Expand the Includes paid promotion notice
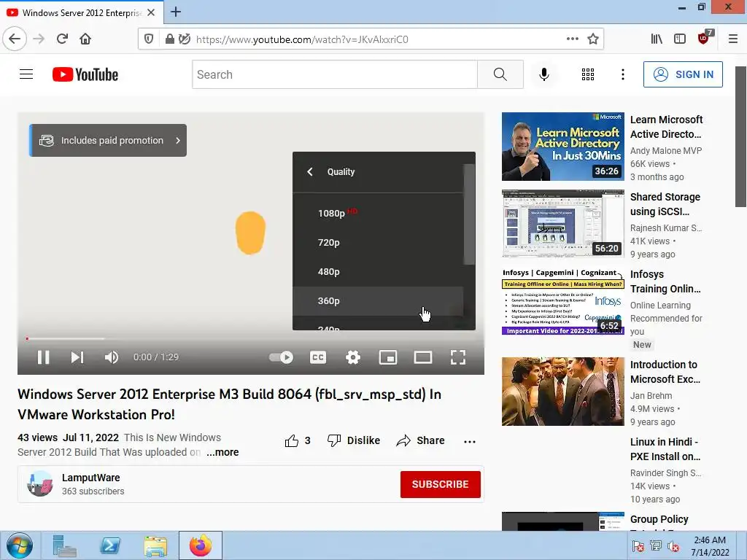 click(x=108, y=141)
